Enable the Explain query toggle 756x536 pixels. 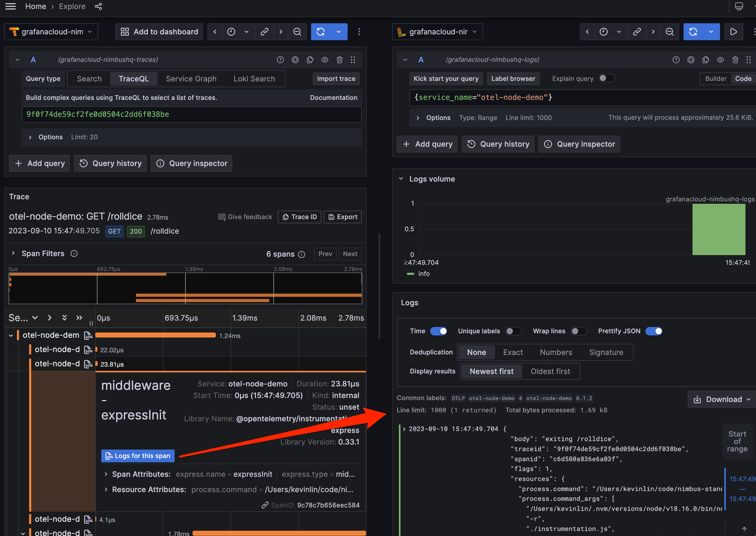coord(606,78)
